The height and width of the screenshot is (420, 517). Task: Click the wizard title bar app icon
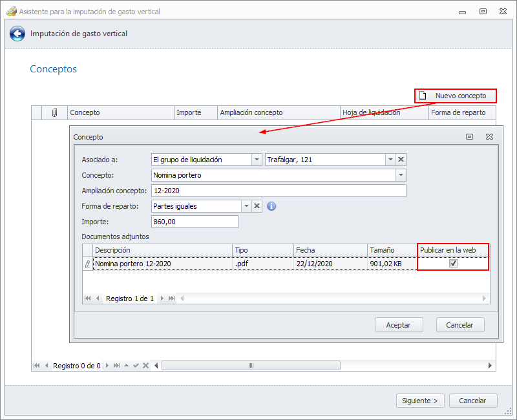point(12,11)
